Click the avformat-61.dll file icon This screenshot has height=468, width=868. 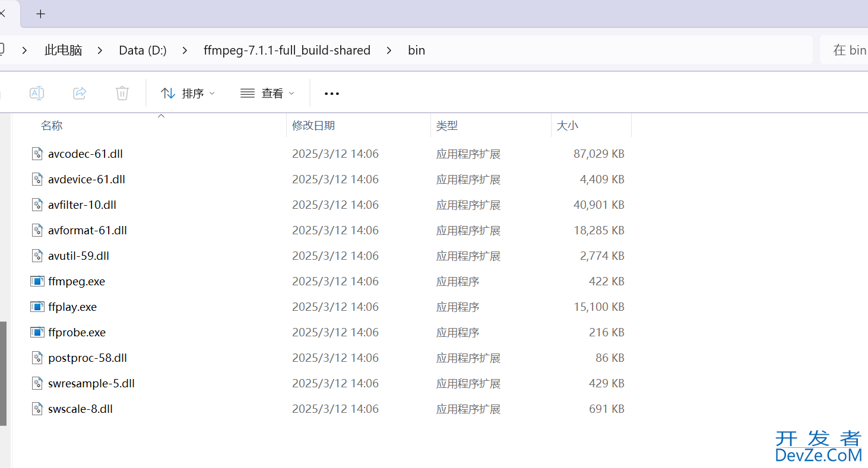[x=37, y=230]
